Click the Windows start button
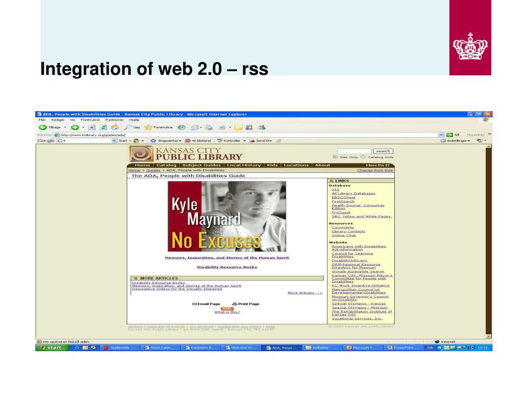The image size is (532, 399). click(51, 348)
